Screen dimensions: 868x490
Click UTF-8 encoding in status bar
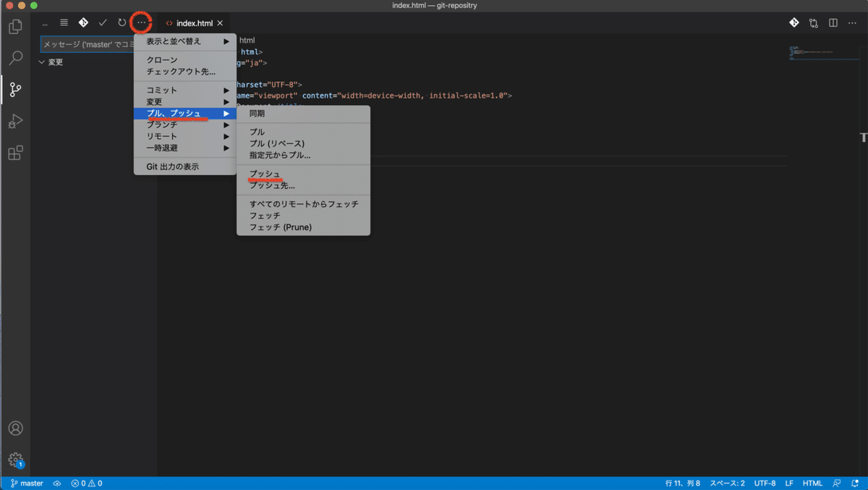tap(765, 483)
